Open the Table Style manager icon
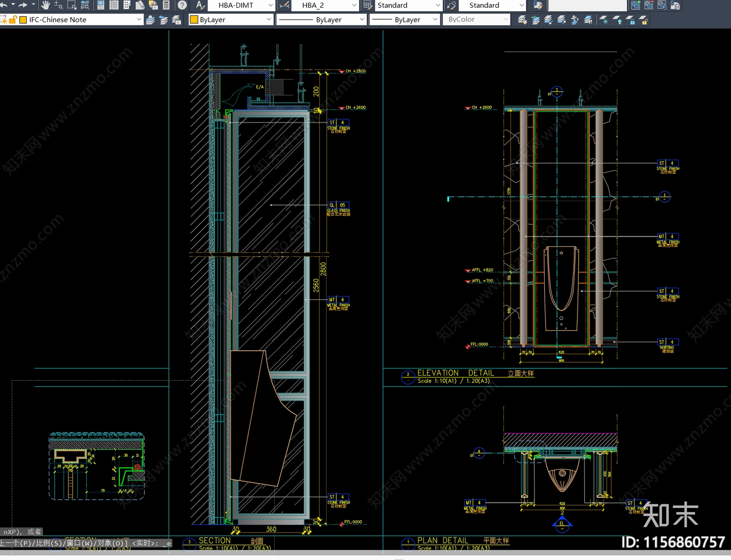731x560 pixels. click(368, 5)
